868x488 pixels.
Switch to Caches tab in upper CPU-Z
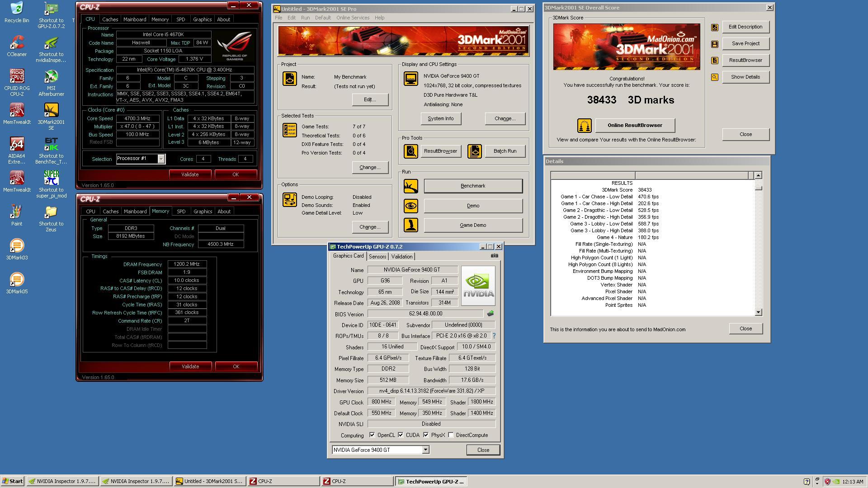tap(110, 19)
